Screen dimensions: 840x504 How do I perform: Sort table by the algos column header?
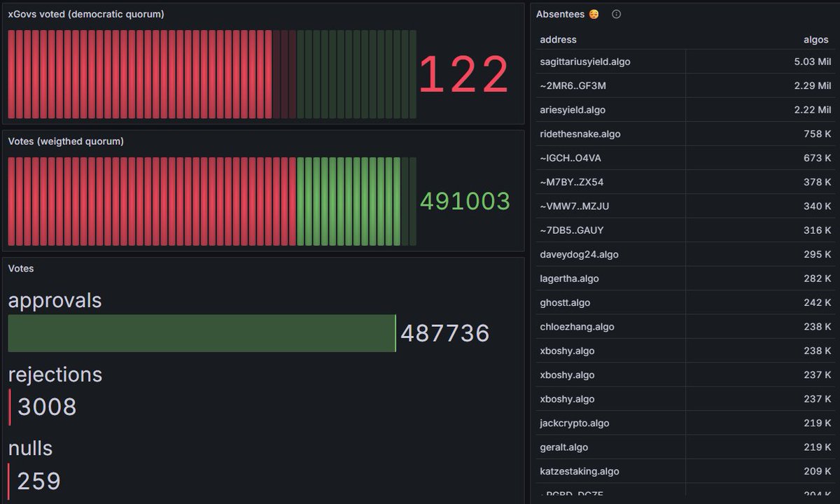pyautogui.click(x=815, y=40)
